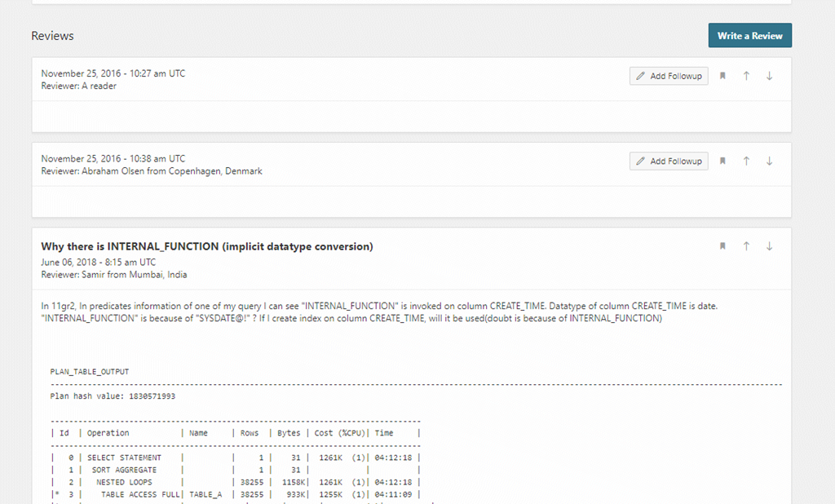
Task: Select the 'Why there is INTERNAL_FUNCTION' review title
Action: pos(207,246)
